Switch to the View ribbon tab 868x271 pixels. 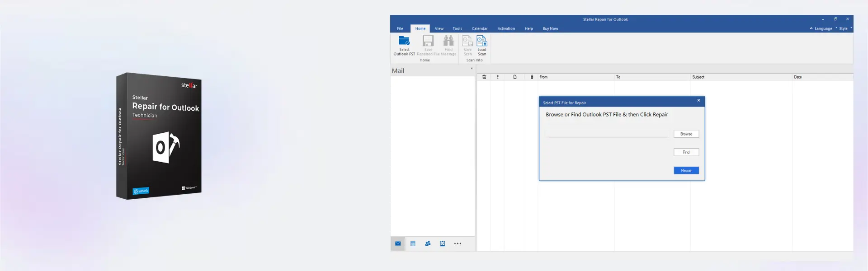(x=439, y=28)
